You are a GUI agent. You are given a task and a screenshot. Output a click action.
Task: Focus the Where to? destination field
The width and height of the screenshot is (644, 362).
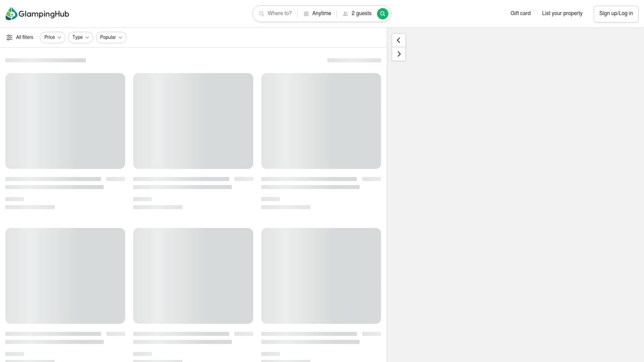tap(280, 13)
